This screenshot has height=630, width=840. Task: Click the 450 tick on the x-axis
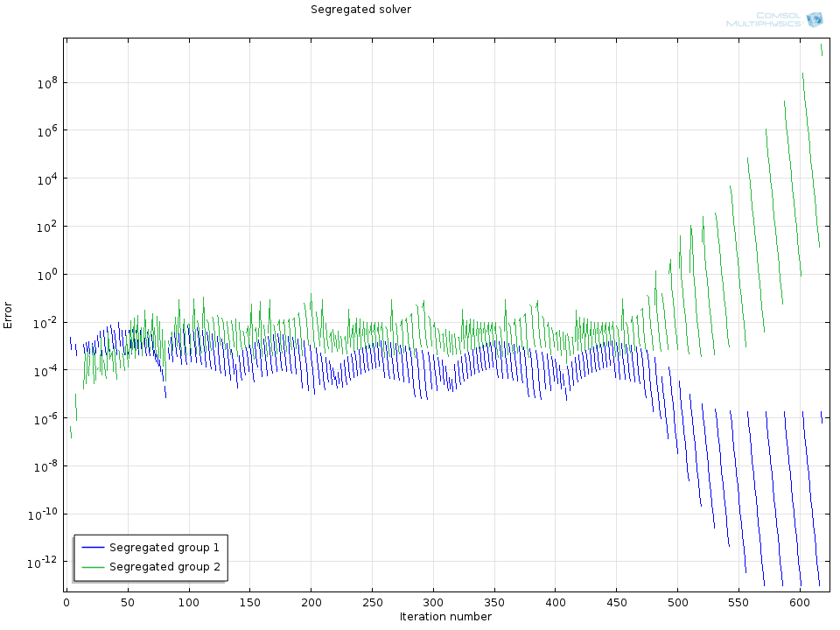coord(617,603)
